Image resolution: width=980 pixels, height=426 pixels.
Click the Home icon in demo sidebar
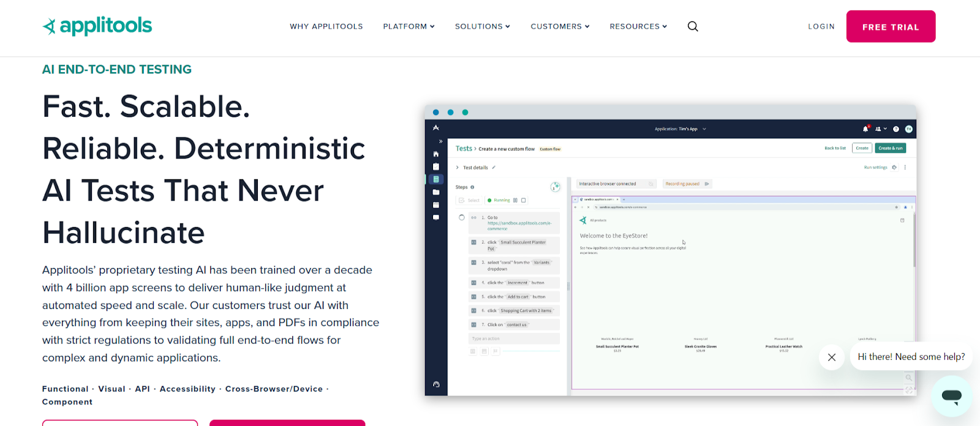point(436,154)
